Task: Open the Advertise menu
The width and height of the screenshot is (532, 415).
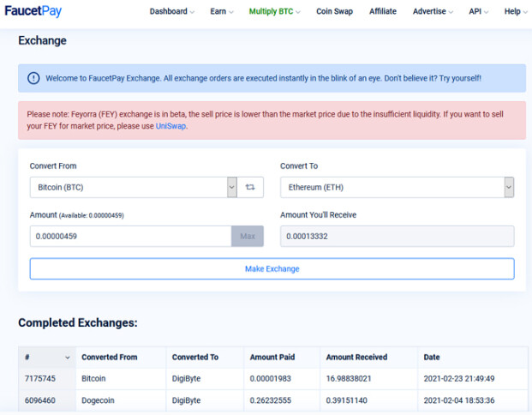Action: (433, 11)
